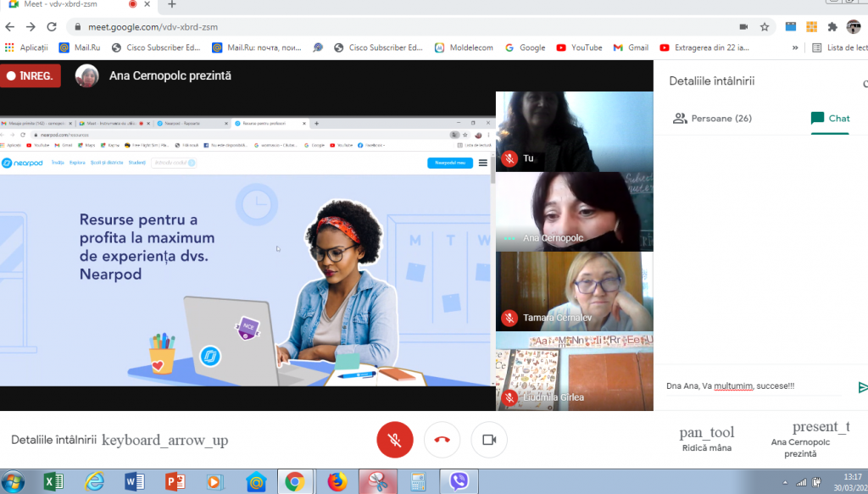Reload the Meet page
The width and height of the screenshot is (868, 494).
point(53,26)
